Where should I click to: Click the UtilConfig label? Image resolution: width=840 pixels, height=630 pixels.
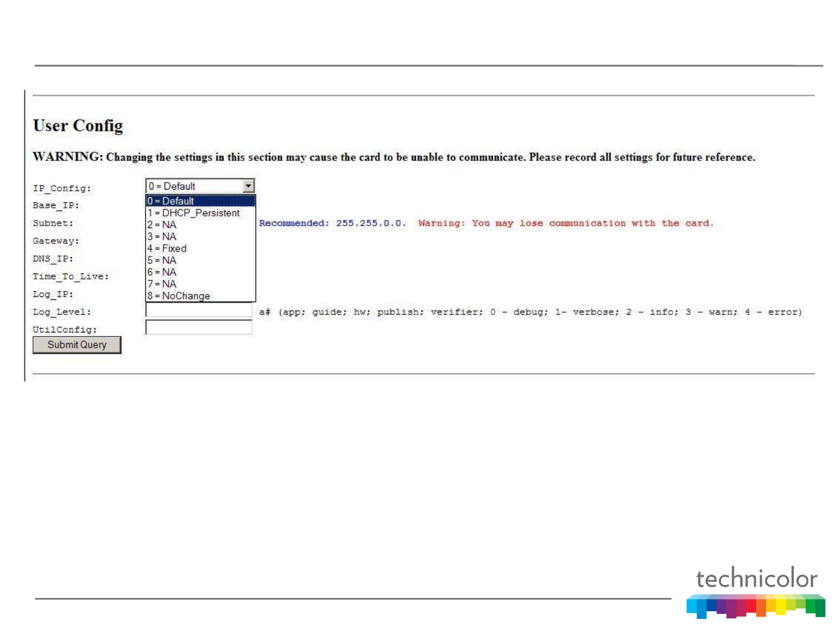click(65, 330)
